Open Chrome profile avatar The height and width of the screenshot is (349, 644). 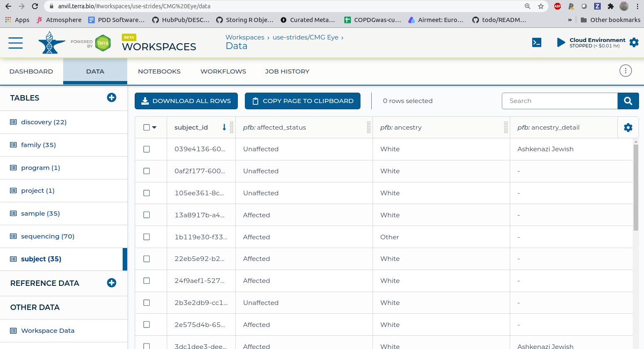pos(624,6)
